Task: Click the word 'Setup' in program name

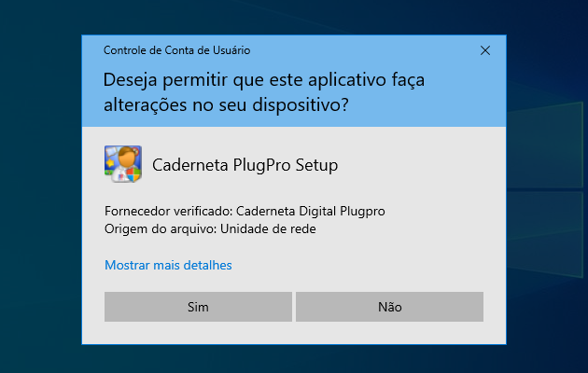Action: [316, 165]
